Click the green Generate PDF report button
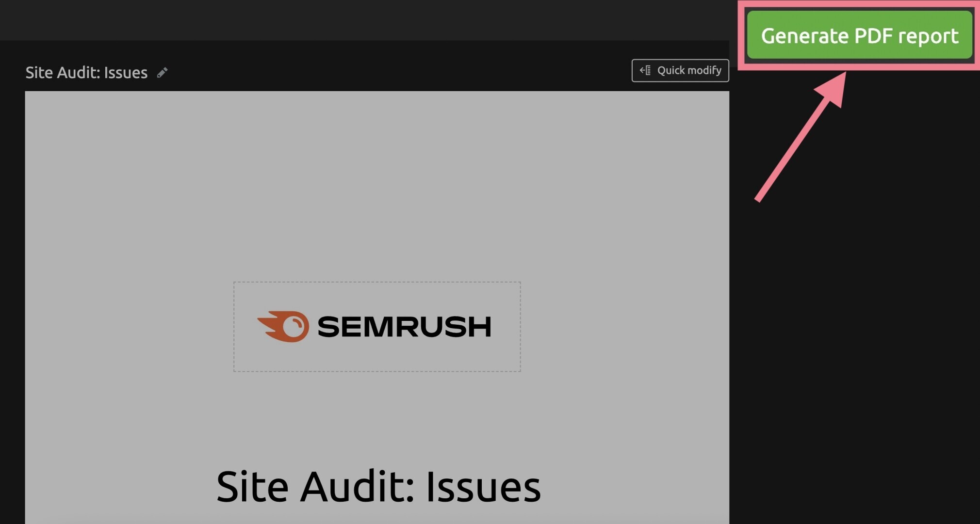The image size is (980, 524). [859, 35]
